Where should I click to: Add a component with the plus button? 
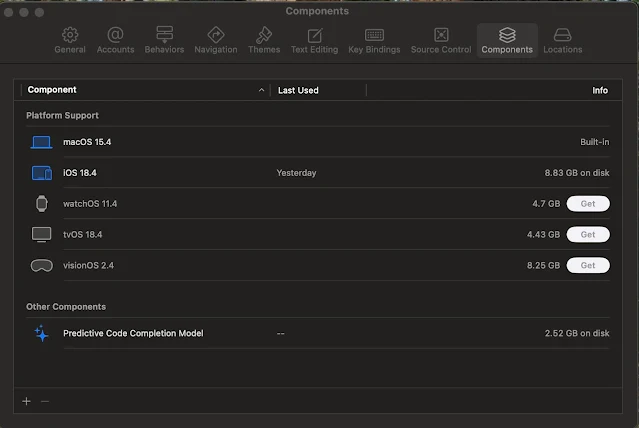(26, 401)
